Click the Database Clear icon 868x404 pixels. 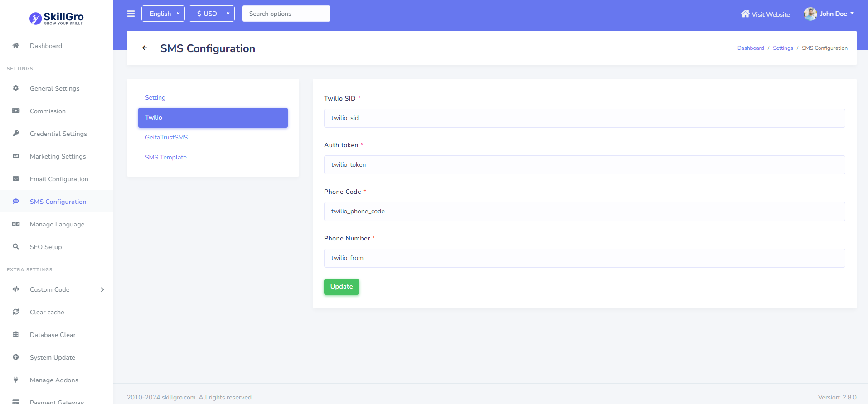coord(16,335)
